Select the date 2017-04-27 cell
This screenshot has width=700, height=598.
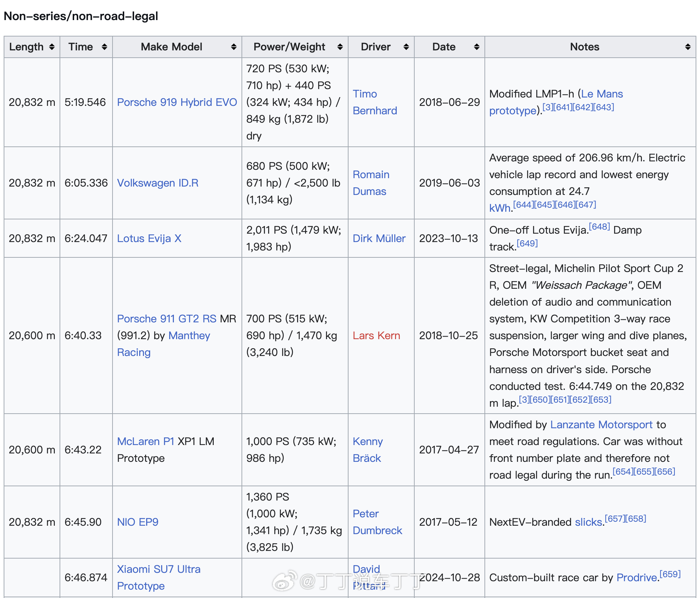(449, 450)
